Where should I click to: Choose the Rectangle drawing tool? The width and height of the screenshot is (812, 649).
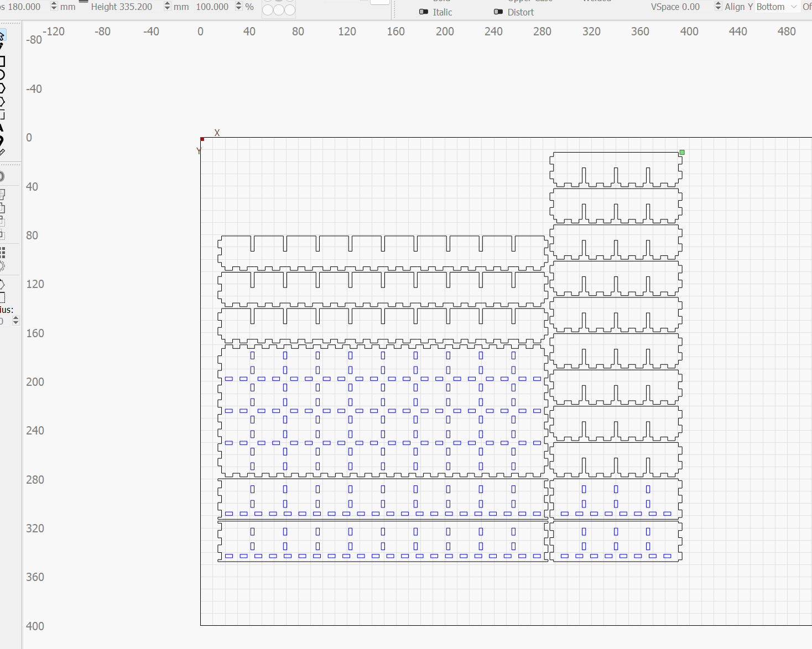pyautogui.click(x=2, y=61)
